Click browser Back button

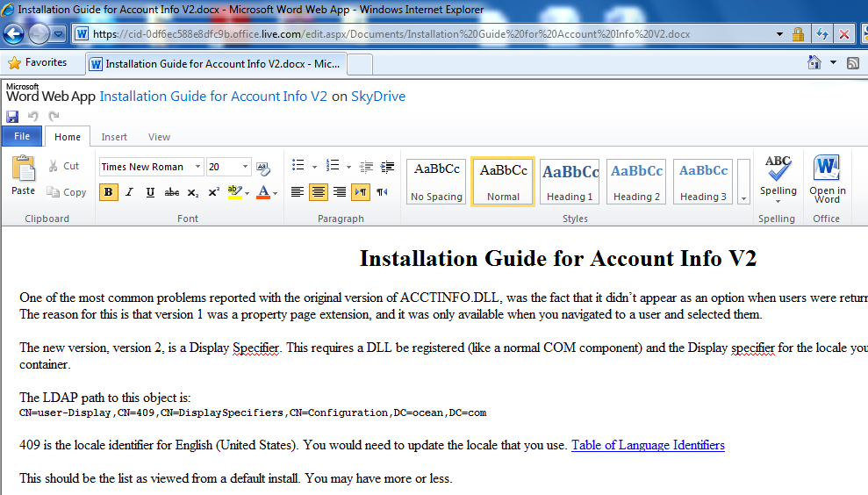click(13, 33)
